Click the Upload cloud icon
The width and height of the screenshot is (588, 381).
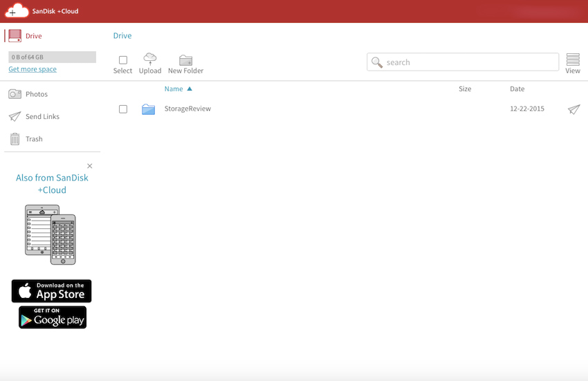pyautogui.click(x=150, y=59)
